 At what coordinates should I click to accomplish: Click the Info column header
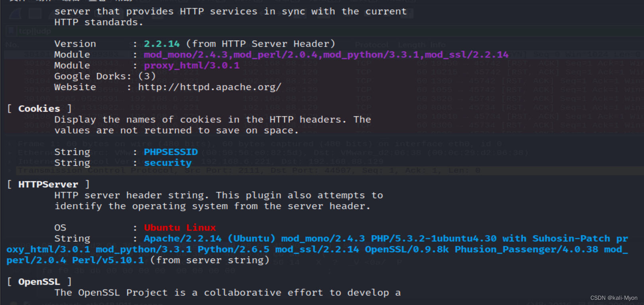(x=438, y=45)
